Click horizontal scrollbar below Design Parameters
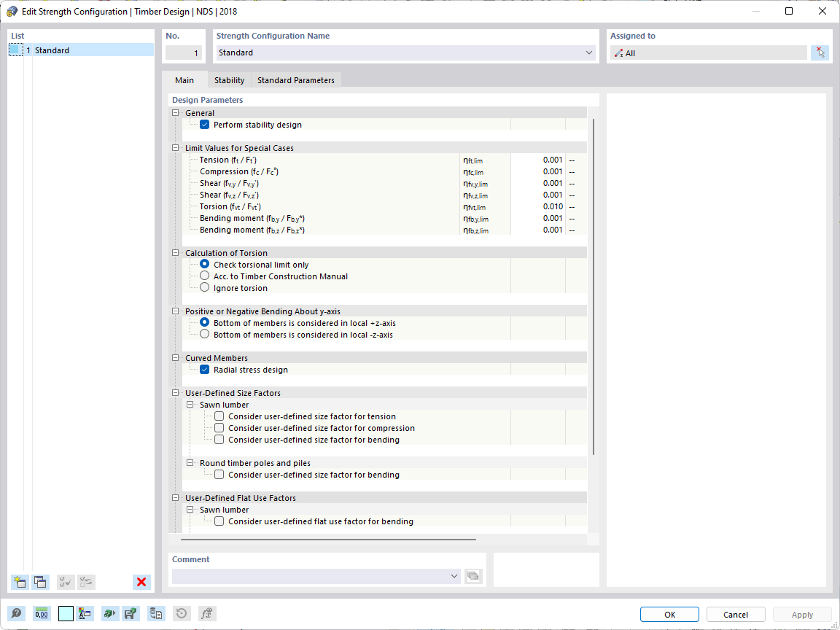This screenshot has height=630, width=840. [x=328, y=540]
